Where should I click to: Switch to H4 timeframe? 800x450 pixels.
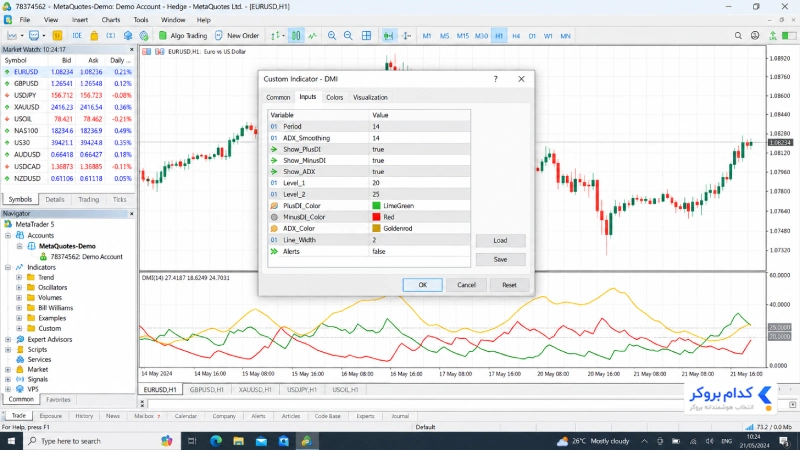(516, 36)
